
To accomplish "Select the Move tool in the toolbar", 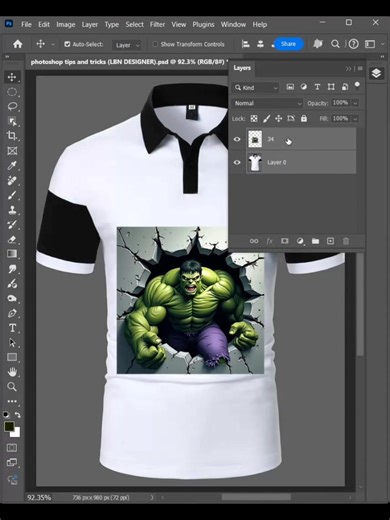I will pyautogui.click(x=12, y=77).
